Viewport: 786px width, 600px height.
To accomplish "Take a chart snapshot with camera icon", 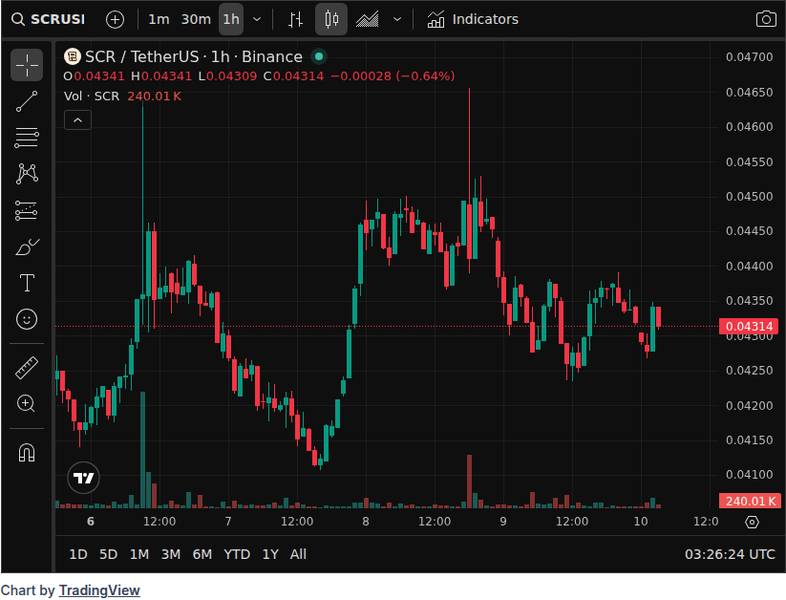I will pyautogui.click(x=765, y=20).
